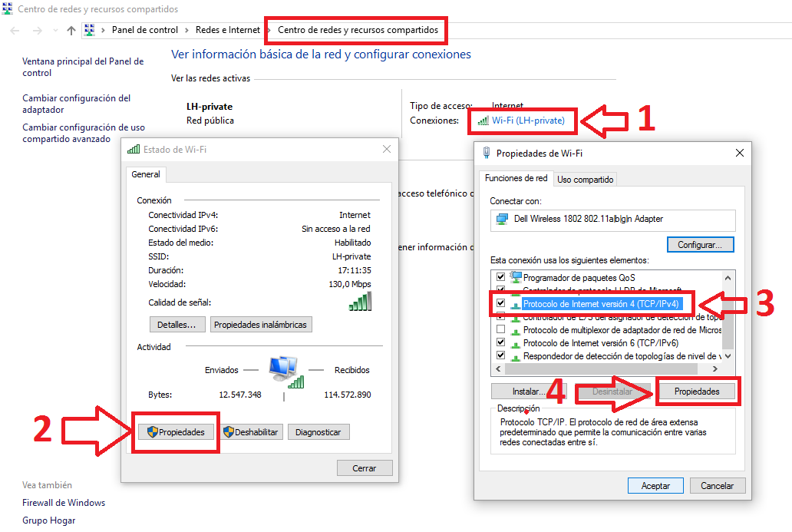This screenshot has height=532, width=792.
Task: Select Centro de redes y recursos compartidos breadcrumb
Action: pos(358,30)
